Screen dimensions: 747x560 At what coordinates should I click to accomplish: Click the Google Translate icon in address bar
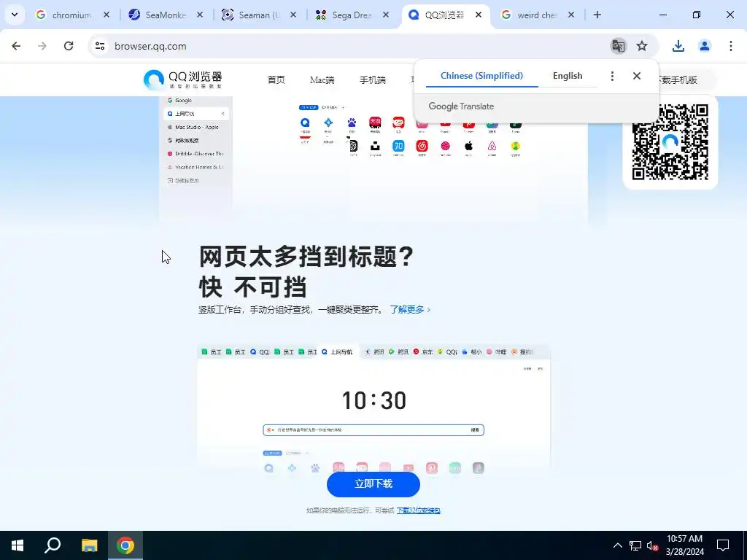619,46
